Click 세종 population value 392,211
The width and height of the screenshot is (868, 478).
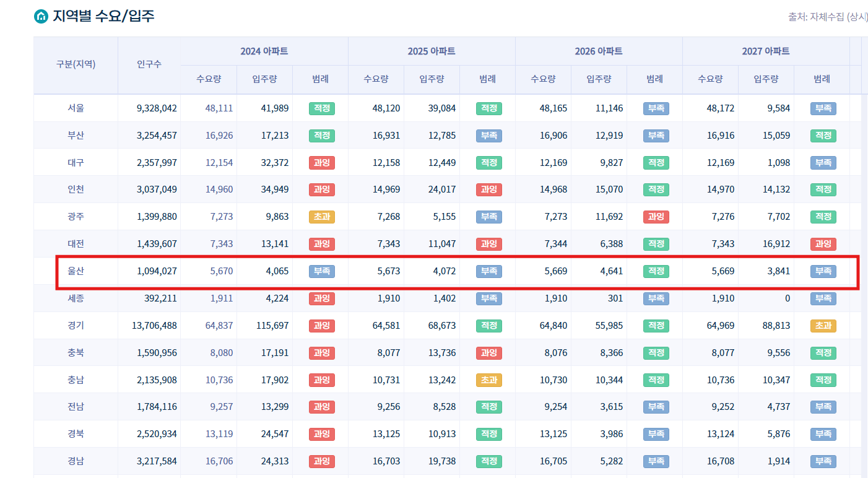pyautogui.click(x=160, y=298)
